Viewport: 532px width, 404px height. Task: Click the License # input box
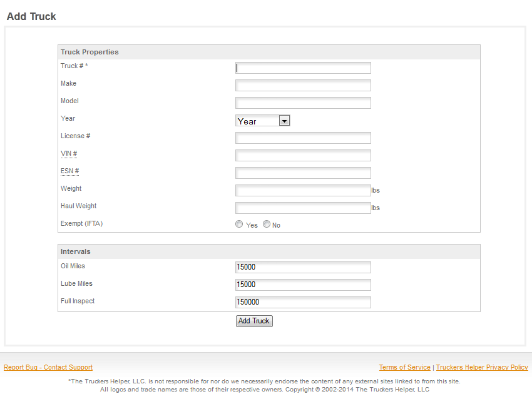pyautogui.click(x=303, y=138)
